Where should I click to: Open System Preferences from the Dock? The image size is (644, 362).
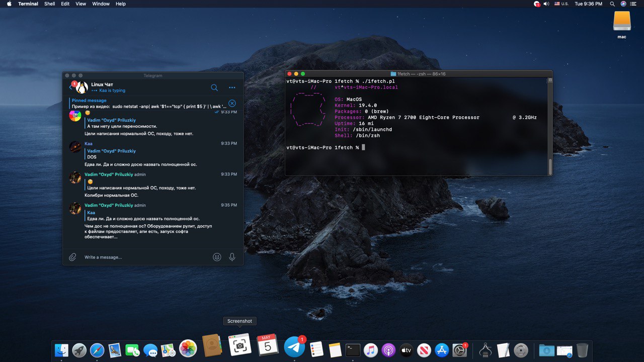(460, 350)
